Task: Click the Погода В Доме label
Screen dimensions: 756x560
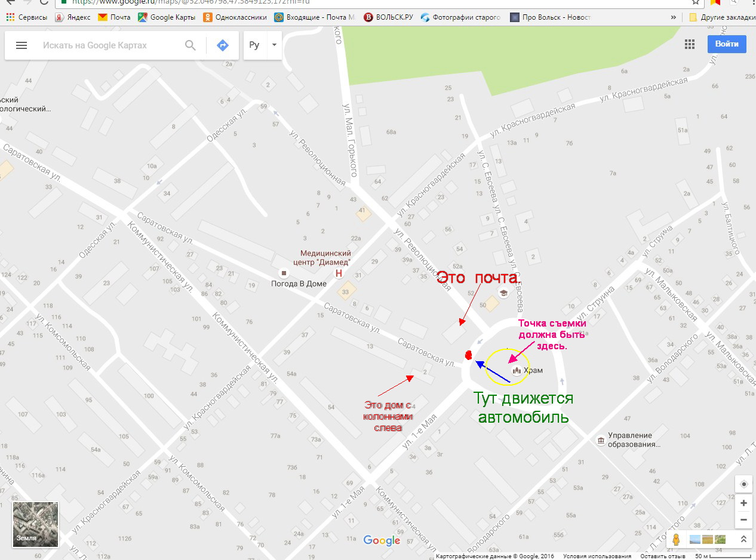Action: (299, 284)
